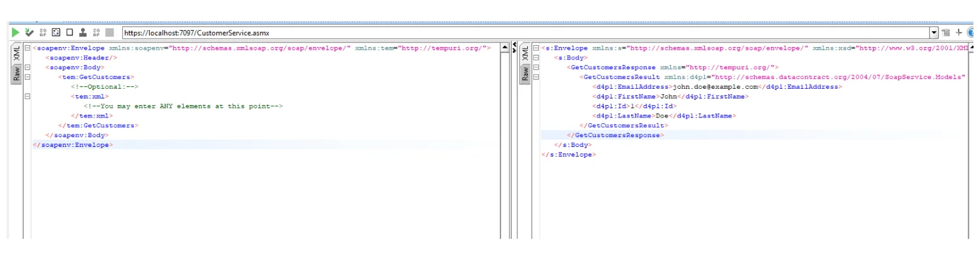Click the recreate default request icon
980x261 pixels.
click(56, 32)
